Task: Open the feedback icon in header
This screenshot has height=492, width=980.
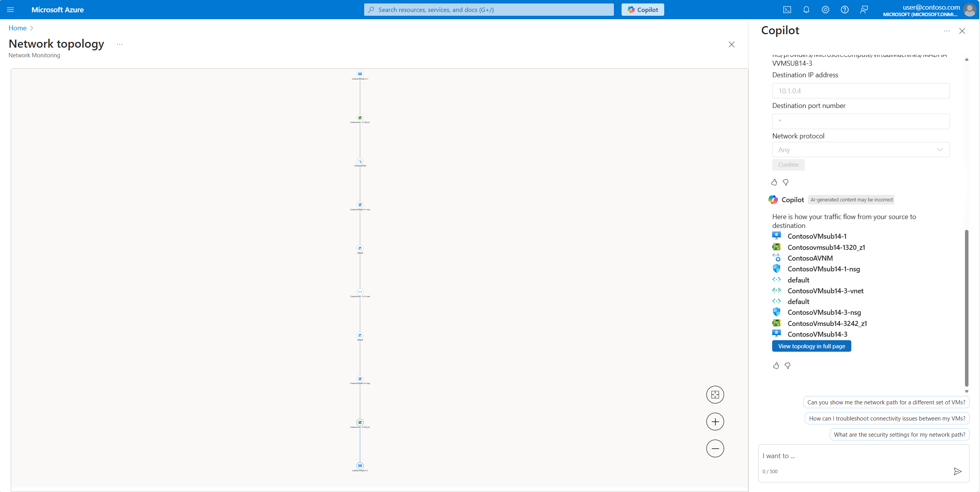Action: click(864, 10)
